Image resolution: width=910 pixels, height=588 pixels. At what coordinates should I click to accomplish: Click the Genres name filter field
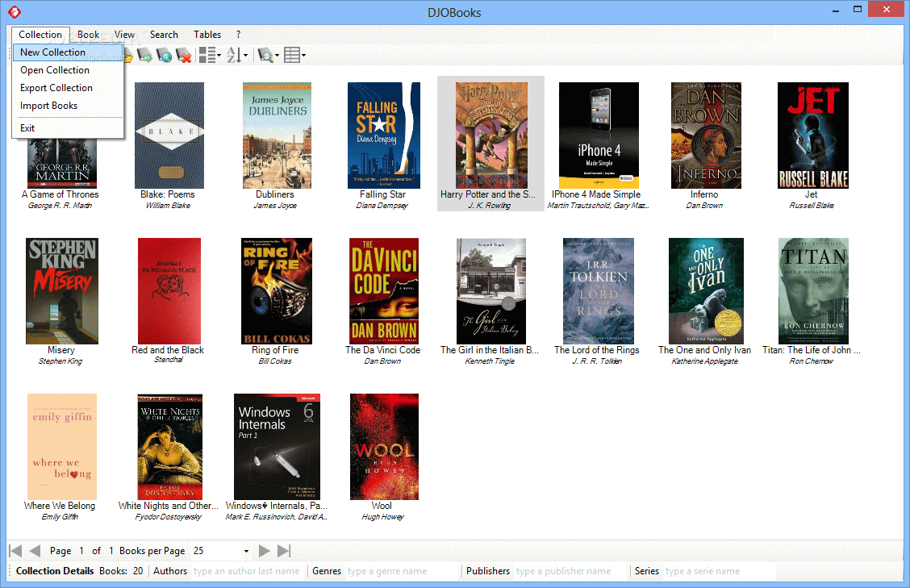pyautogui.click(x=401, y=571)
